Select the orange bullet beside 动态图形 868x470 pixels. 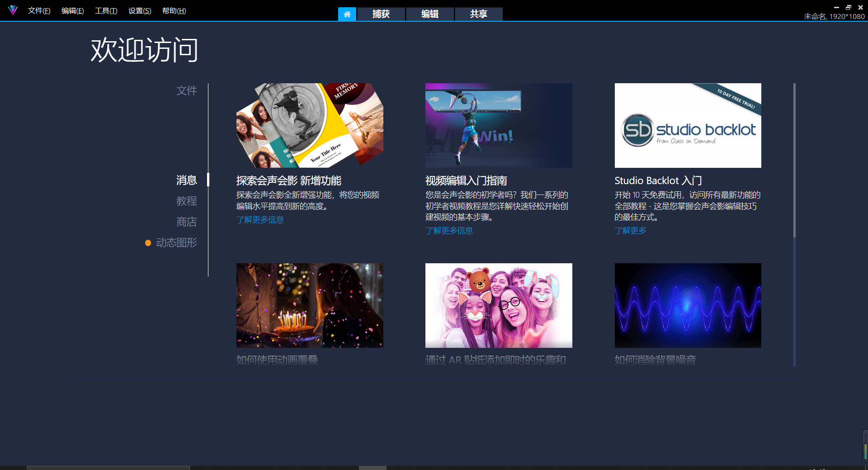(x=148, y=243)
